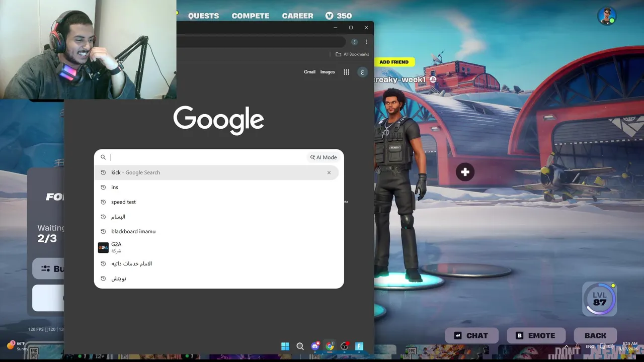Open the volume speaker tray icon
The height and width of the screenshot is (362, 644).
click(611, 346)
